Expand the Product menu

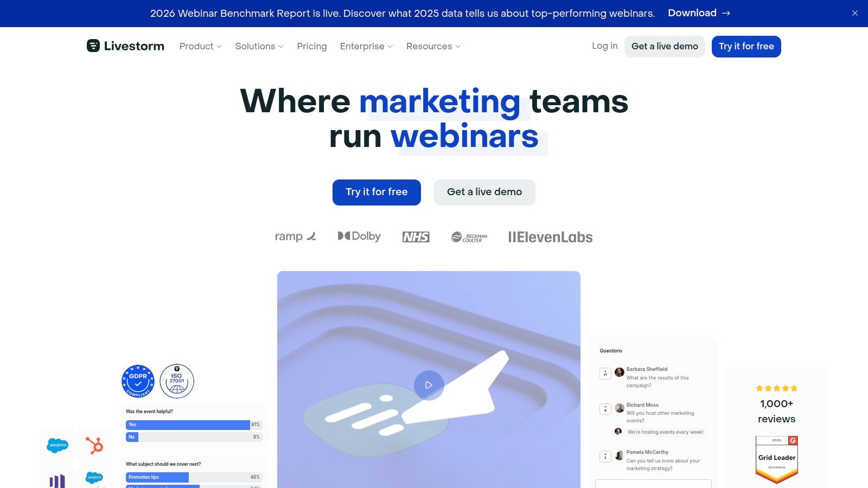pyautogui.click(x=200, y=46)
